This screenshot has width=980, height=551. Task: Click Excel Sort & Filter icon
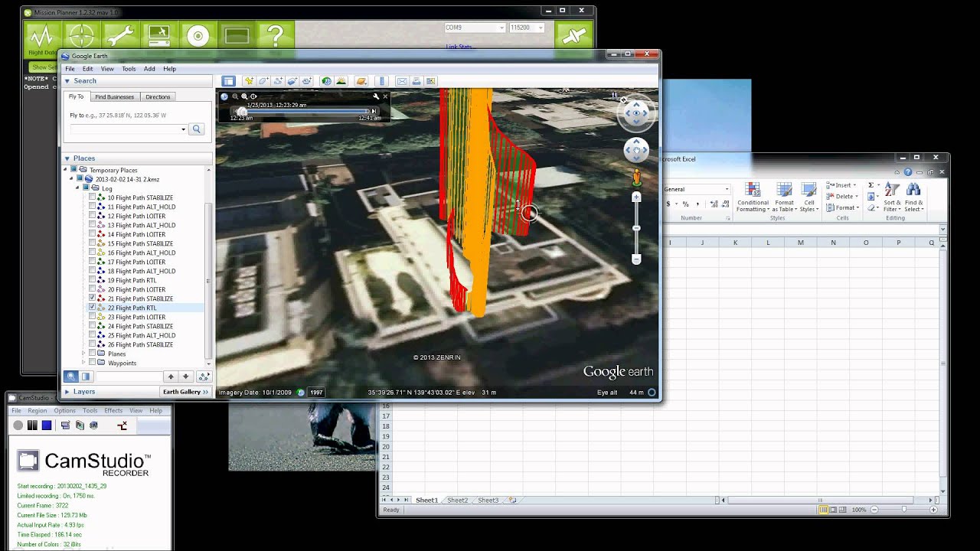click(x=892, y=197)
